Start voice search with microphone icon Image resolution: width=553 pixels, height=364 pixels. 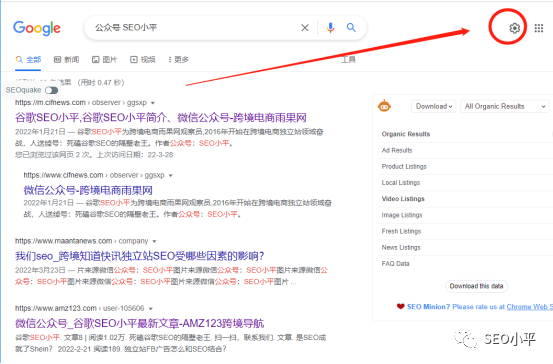[330, 28]
